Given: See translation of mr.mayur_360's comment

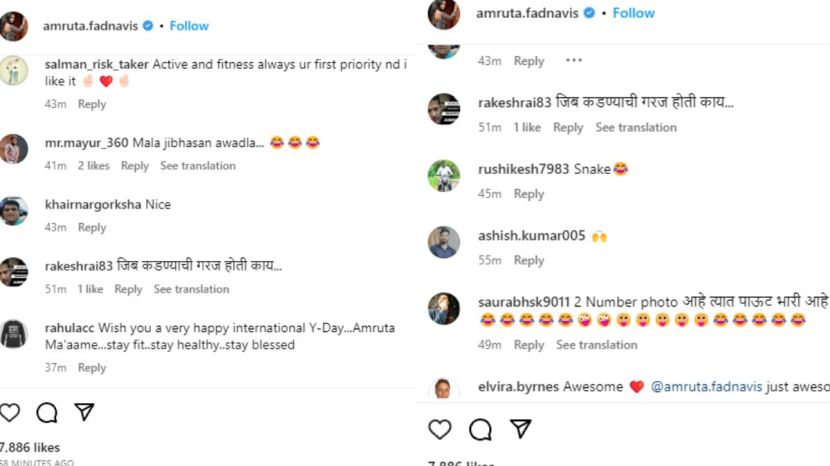Looking at the screenshot, I should click(198, 166).
